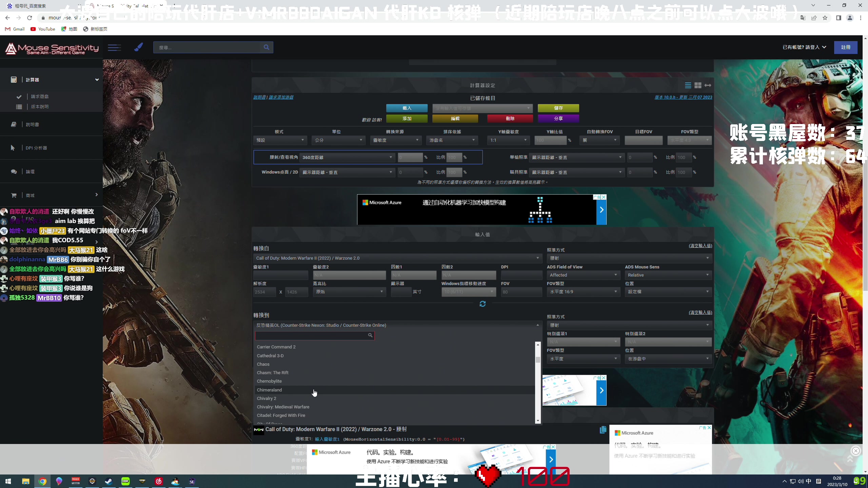Open the Y軸靈敏度 1:1 dropdown

click(x=508, y=140)
